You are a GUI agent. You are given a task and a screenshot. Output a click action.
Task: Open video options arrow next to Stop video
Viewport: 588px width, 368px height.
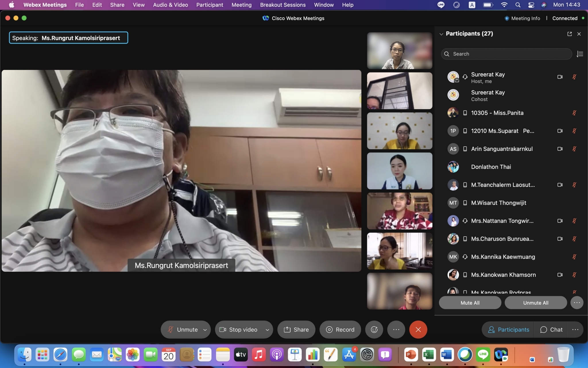[x=267, y=330]
